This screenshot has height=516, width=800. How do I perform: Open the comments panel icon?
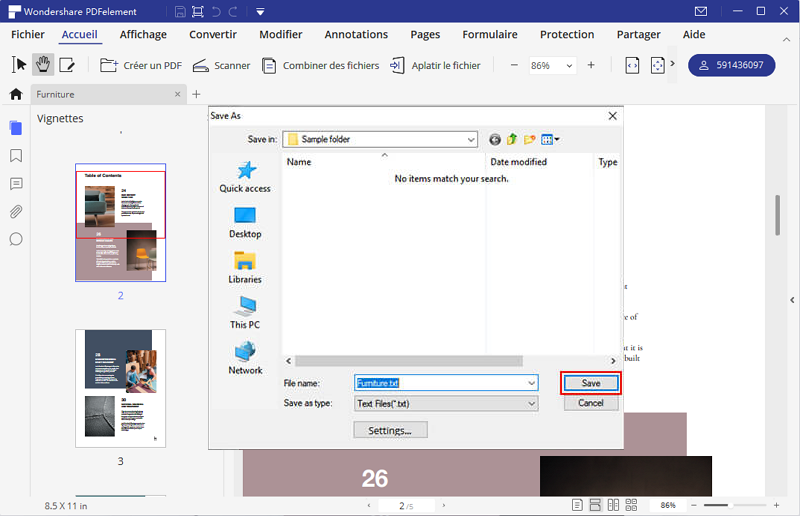16,184
